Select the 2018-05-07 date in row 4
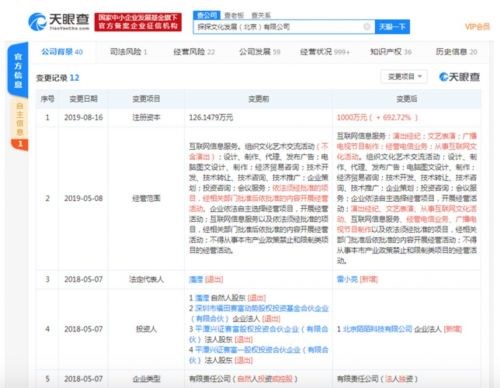The width and height of the screenshot is (500, 388). click(x=83, y=329)
